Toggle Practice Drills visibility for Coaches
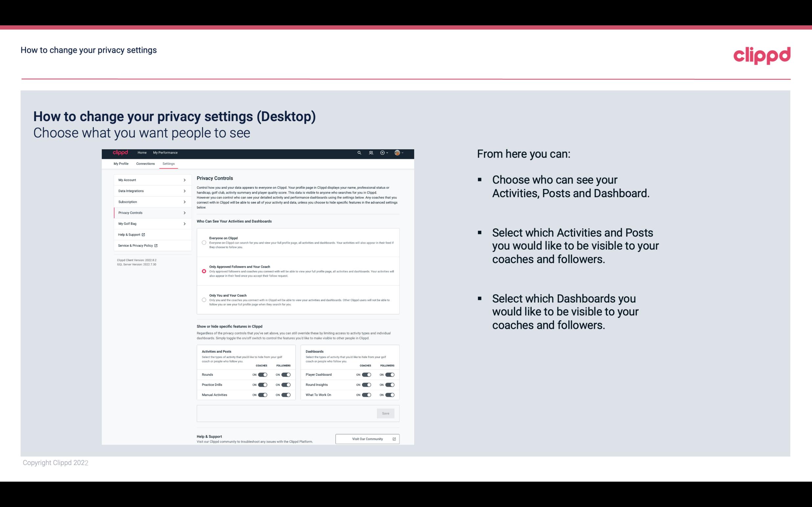Image resolution: width=812 pixels, height=507 pixels. pos(262,384)
